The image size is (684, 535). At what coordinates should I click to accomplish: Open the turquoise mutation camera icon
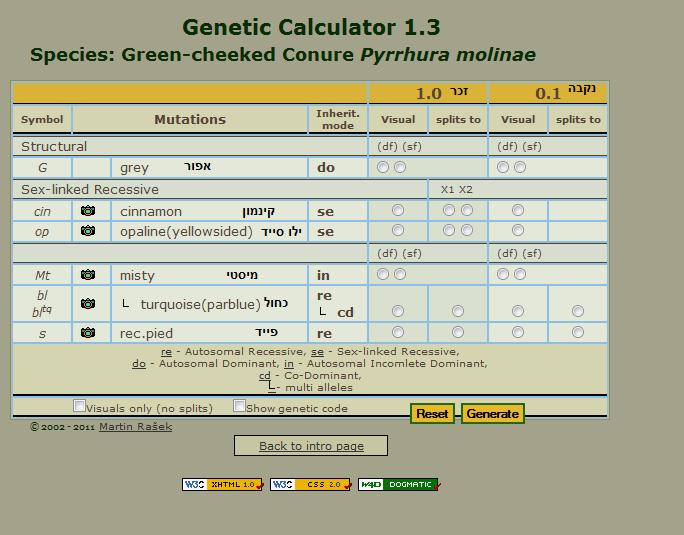coord(88,303)
